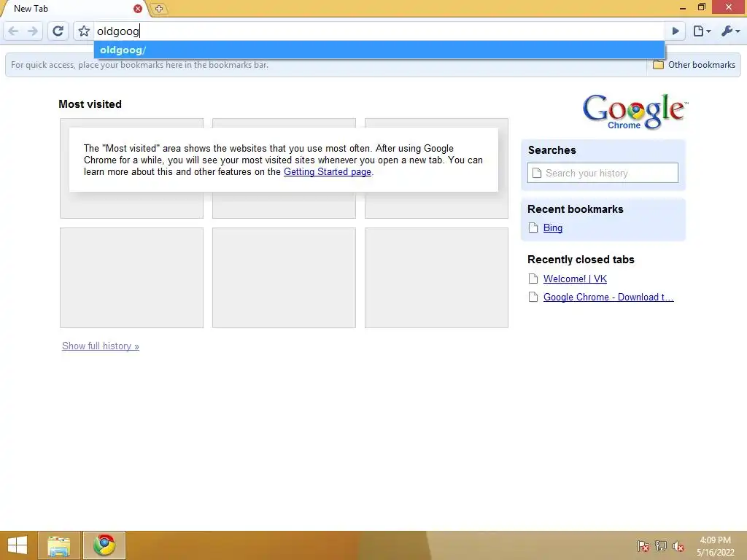This screenshot has height=560, width=747.
Task: Click the Recently closed tabs heading
Action: pyautogui.click(x=581, y=260)
